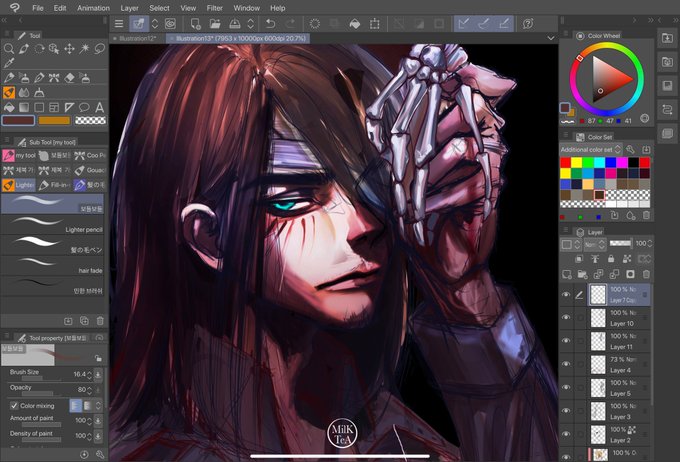Pick the cyan swatch in Color Set

coord(599,163)
